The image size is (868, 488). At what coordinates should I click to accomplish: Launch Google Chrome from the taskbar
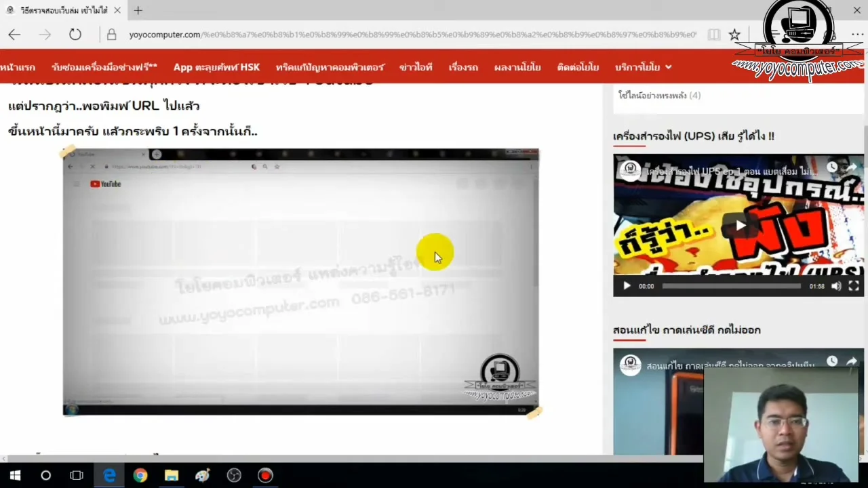140,475
